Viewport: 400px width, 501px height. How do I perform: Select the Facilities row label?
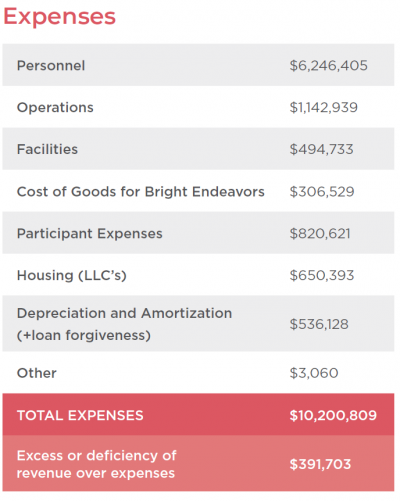(x=47, y=149)
